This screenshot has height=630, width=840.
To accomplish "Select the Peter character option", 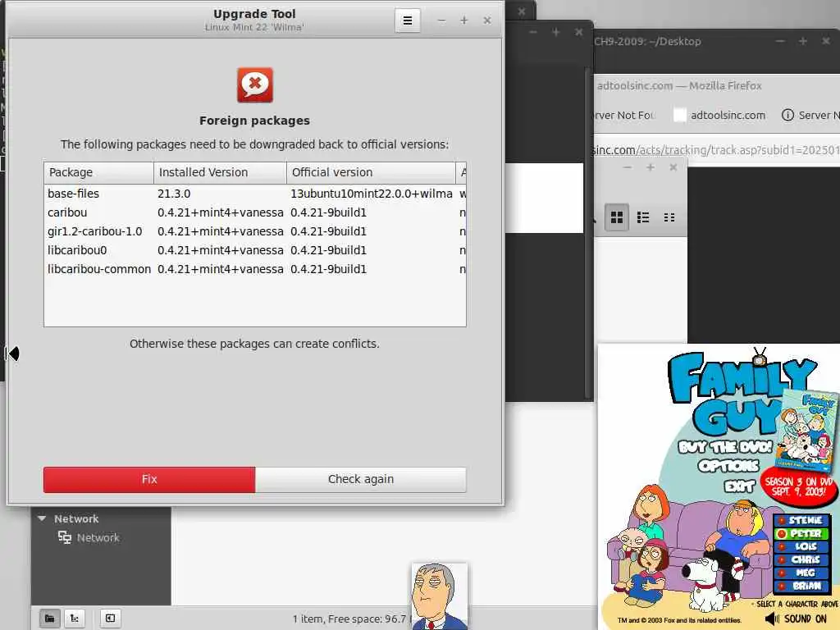I will [801, 533].
